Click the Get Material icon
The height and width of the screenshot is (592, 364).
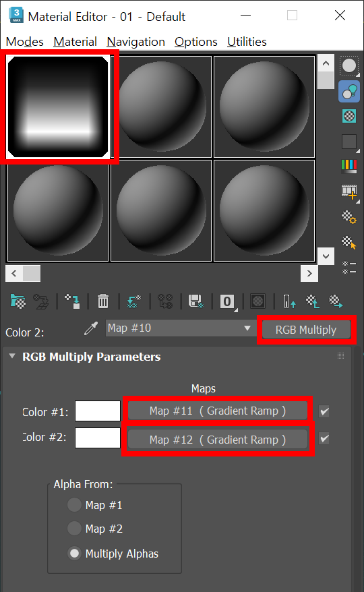(x=18, y=301)
